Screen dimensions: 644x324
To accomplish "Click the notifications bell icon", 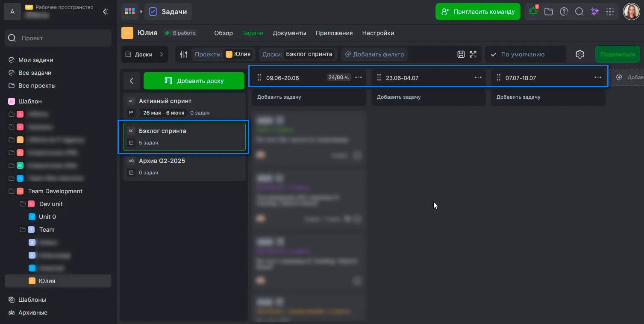I will pos(533,12).
